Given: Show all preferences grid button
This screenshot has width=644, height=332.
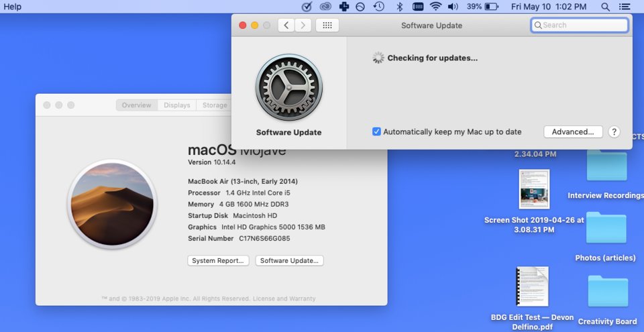Looking at the screenshot, I should pyautogui.click(x=327, y=25).
